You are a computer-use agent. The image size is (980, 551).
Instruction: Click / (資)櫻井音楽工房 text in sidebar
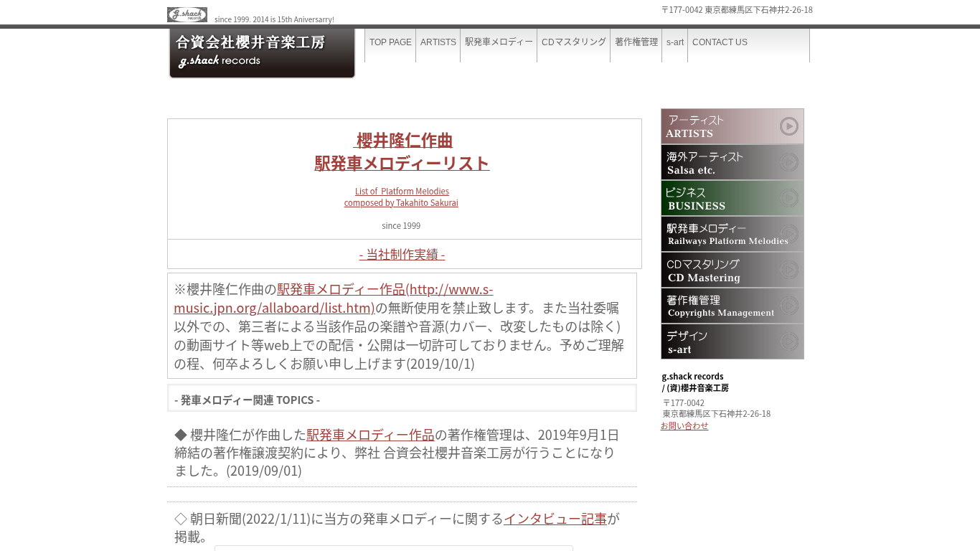pos(695,387)
